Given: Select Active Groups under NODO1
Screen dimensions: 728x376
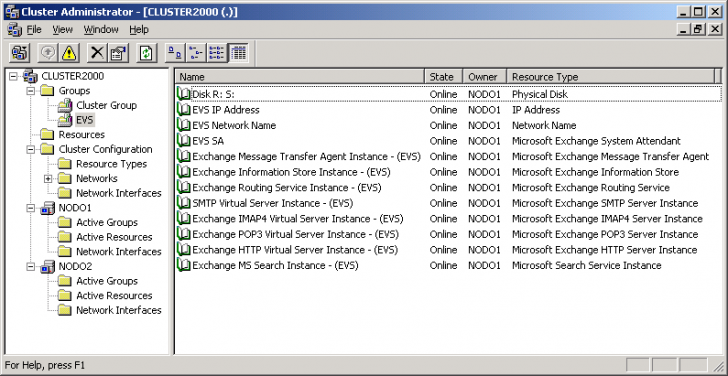Looking at the screenshot, I should [x=107, y=222].
